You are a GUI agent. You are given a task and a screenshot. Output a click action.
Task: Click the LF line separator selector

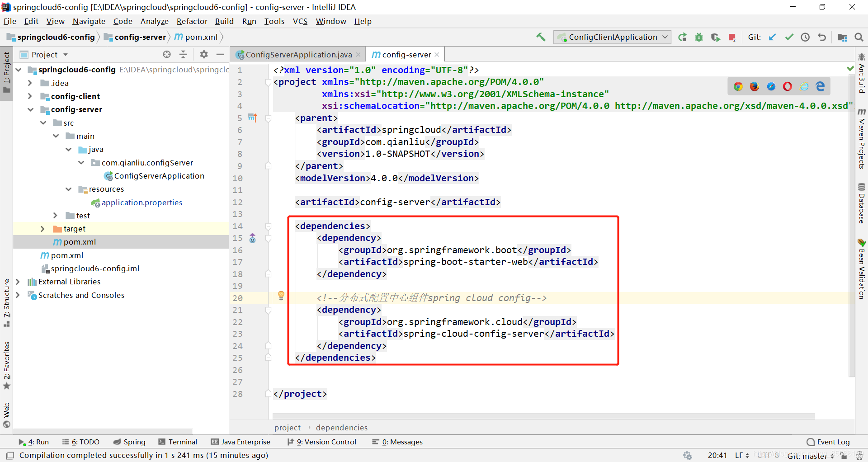(x=742, y=456)
